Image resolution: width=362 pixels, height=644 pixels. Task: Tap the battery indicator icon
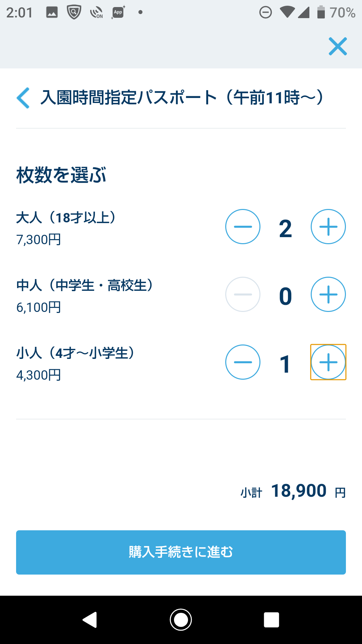coord(321,13)
